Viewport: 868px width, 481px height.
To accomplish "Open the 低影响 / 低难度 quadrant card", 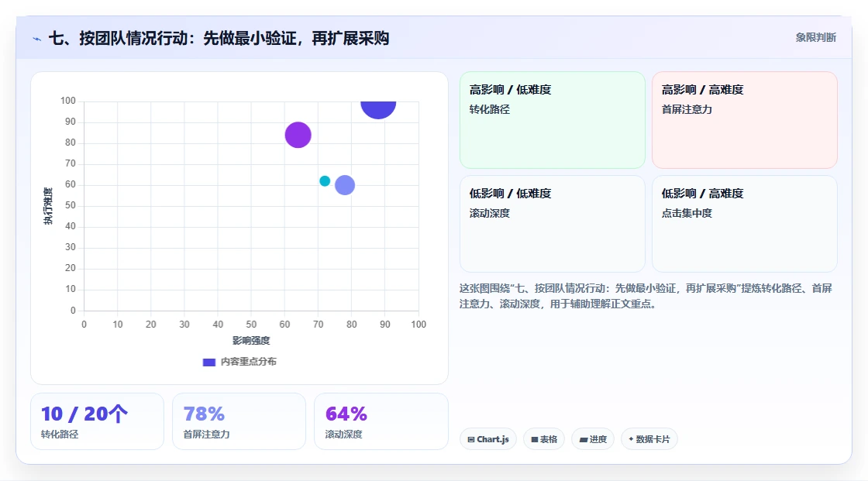I will [x=553, y=224].
